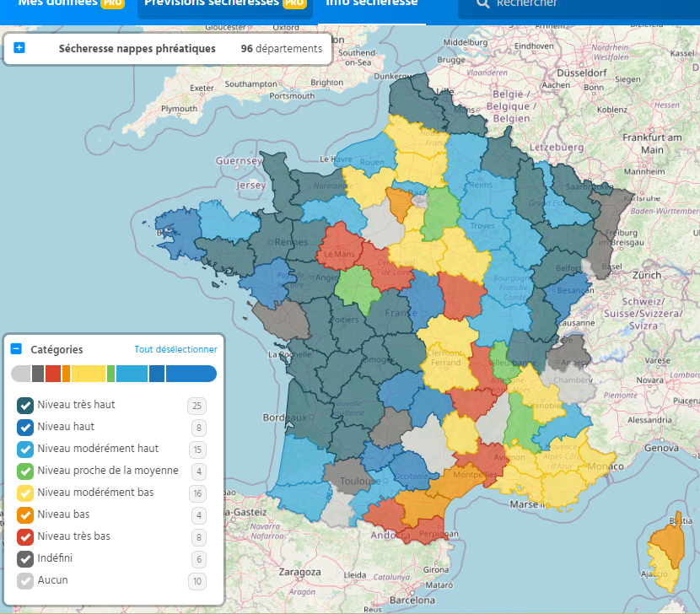Click the light blue segment of category bar
The image size is (700, 614).
[x=132, y=374]
